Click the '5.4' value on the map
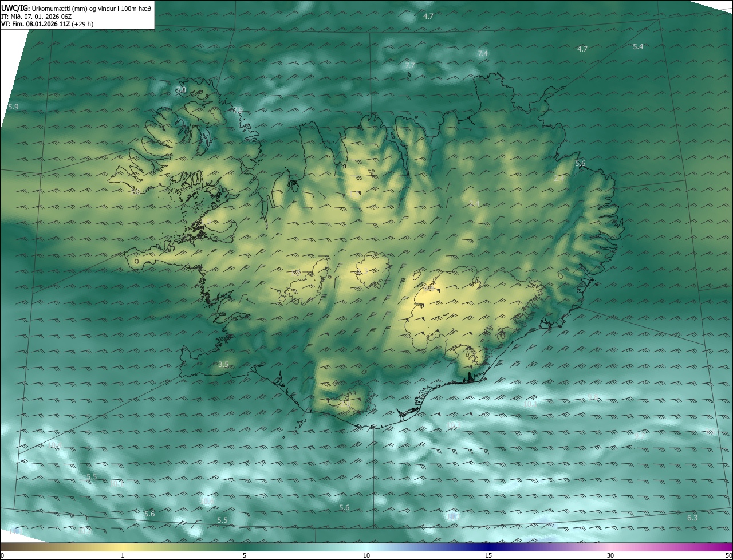This screenshot has width=733, height=560. click(638, 46)
